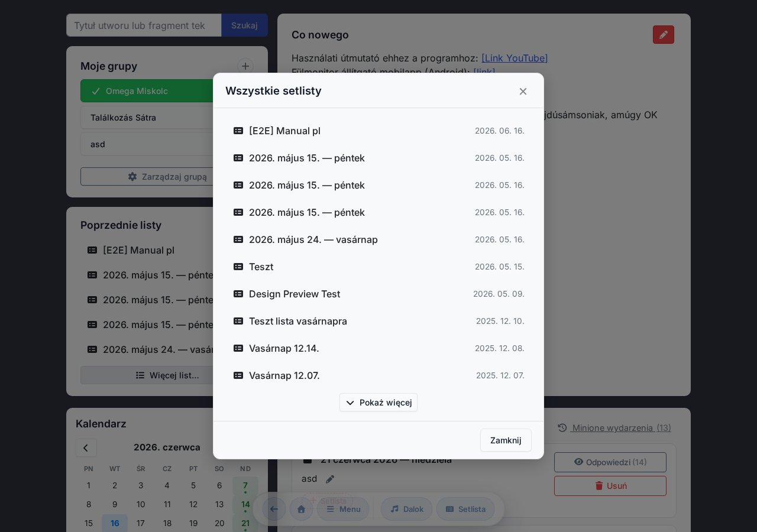Click list icon beside Teszt lista vasárnapra
757x532 pixels.
coord(238,321)
